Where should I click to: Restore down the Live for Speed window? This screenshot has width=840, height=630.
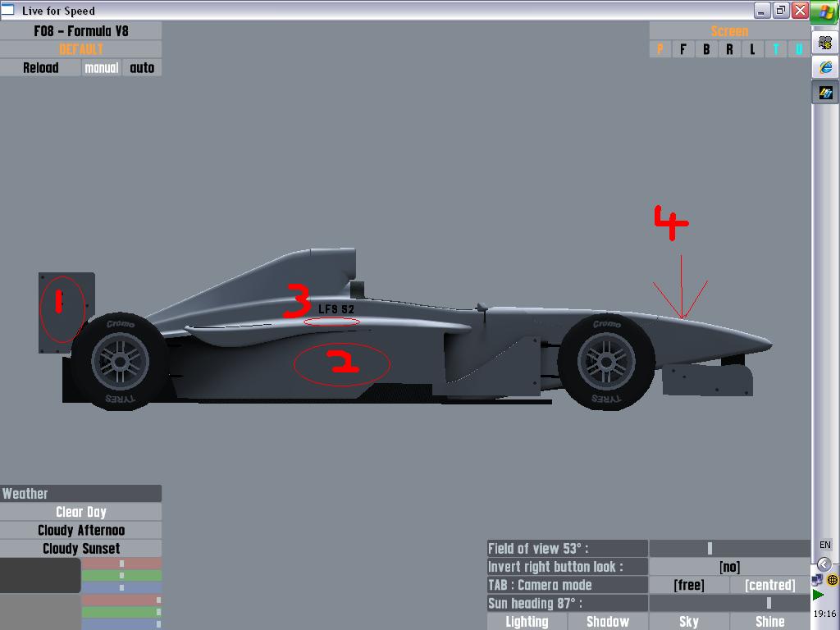point(781,10)
